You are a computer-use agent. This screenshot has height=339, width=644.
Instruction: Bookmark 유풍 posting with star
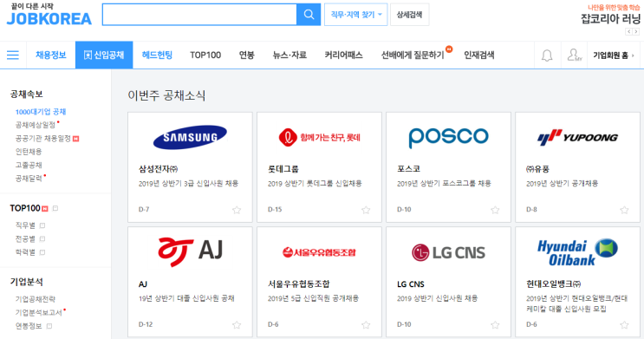624,210
